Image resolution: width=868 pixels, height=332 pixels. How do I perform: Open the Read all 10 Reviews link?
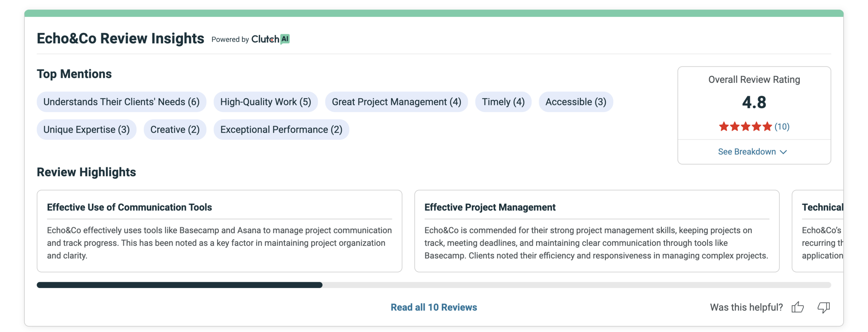[433, 307]
